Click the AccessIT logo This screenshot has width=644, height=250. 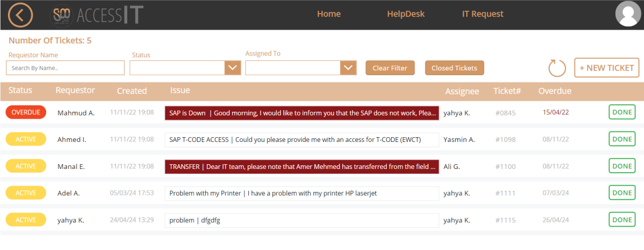(x=97, y=15)
